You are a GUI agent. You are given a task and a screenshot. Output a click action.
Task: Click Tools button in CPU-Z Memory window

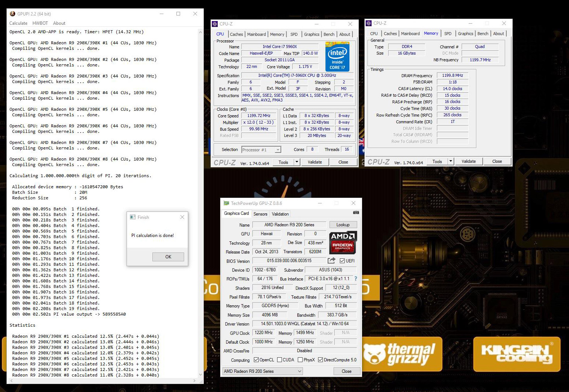tap(437, 161)
